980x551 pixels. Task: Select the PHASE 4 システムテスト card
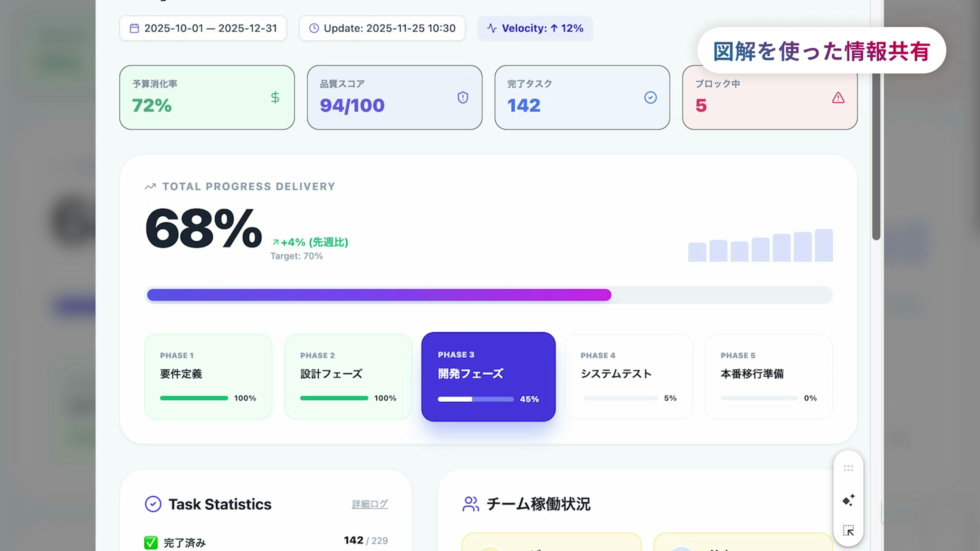click(629, 377)
